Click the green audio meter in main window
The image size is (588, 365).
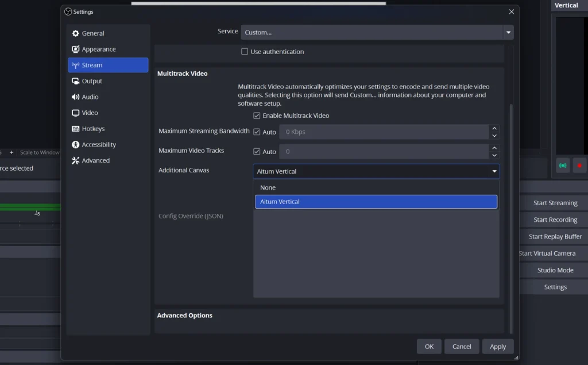click(30, 207)
